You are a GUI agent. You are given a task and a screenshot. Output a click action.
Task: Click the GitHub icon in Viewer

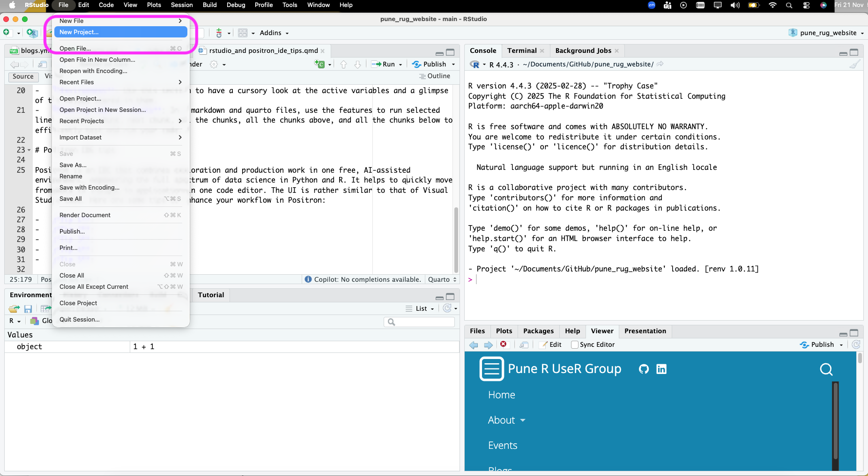pyautogui.click(x=644, y=369)
